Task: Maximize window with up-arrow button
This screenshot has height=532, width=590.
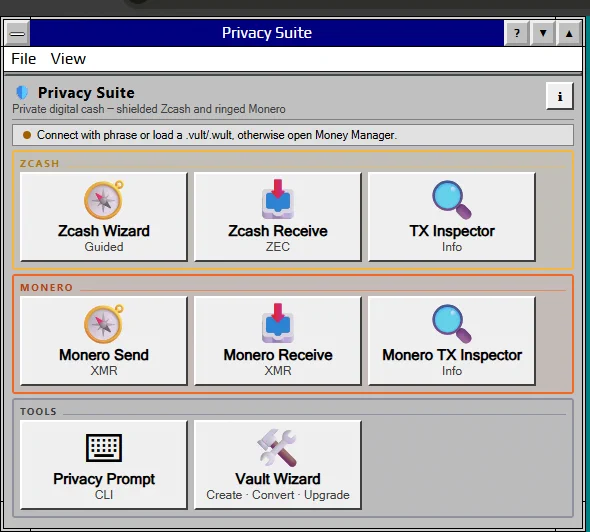Action: pyautogui.click(x=569, y=33)
